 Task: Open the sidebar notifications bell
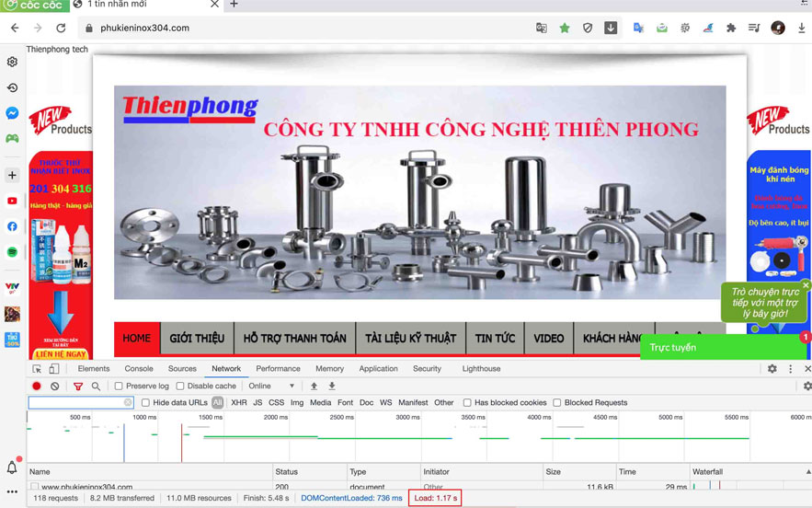click(x=13, y=468)
